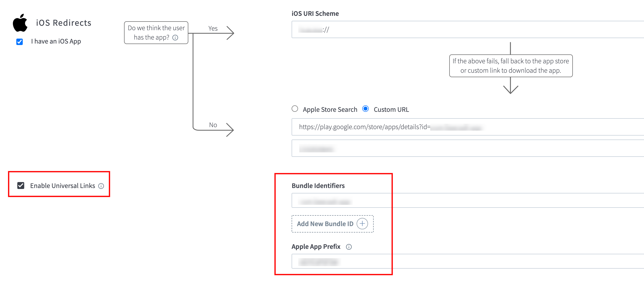Click the 'Do we think the user has the app?' box
Screen dimensions: 644x281
tap(156, 33)
